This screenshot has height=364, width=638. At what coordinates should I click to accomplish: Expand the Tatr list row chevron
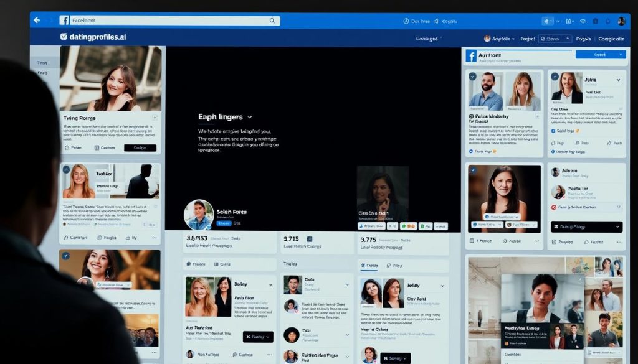pyautogui.click(x=347, y=335)
